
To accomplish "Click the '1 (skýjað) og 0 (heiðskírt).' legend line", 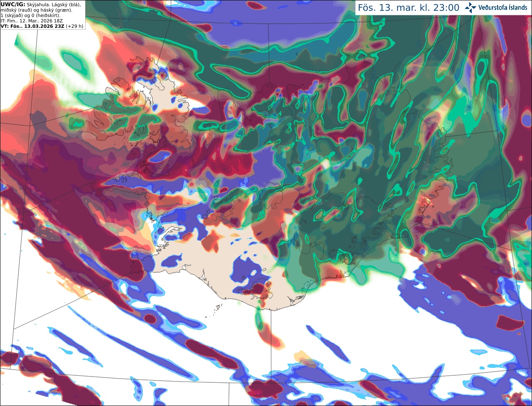I will point(30,15).
